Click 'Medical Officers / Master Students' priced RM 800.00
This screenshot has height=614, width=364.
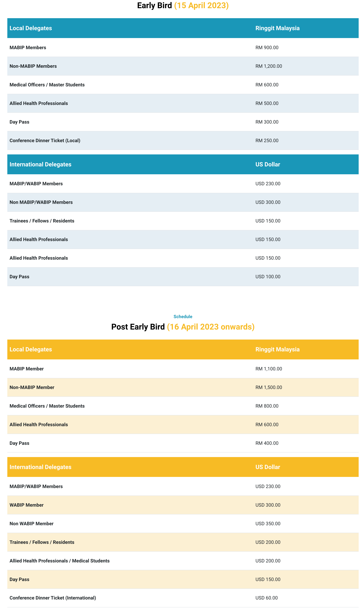(47, 406)
